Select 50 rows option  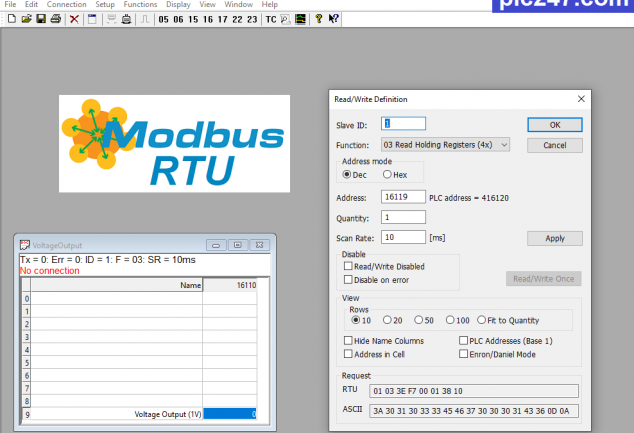pos(418,320)
